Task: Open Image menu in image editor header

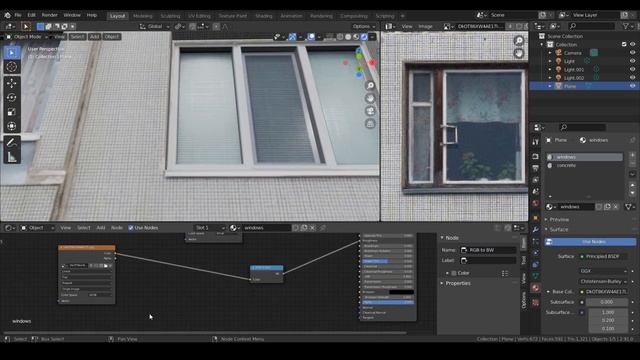Action: pyautogui.click(x=425, y=27)
